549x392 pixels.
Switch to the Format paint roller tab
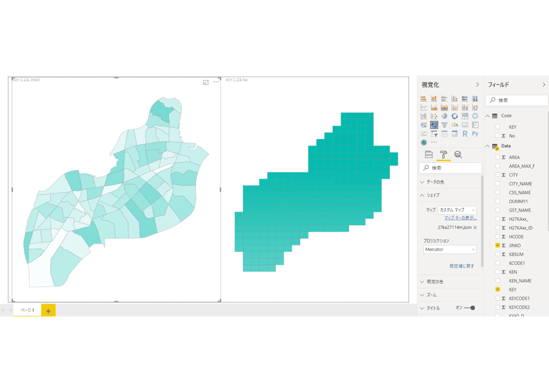click(443, 154)
